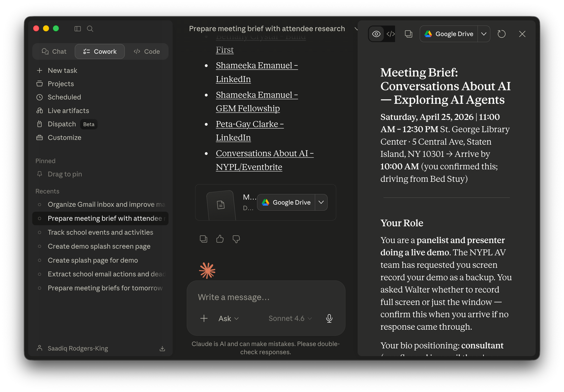
Task: Click the 'Your Role' heading
Action: pyautogui.click(x=402, y=223)
